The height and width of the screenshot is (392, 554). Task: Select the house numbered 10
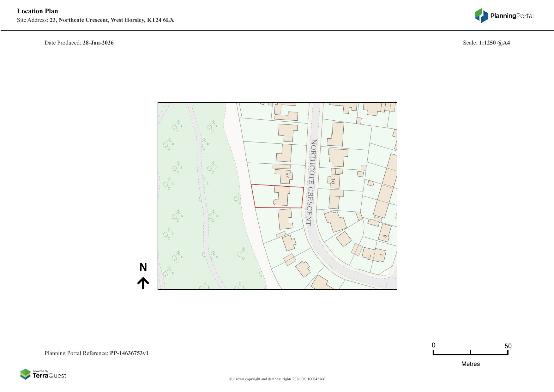[x=335, y=181]
